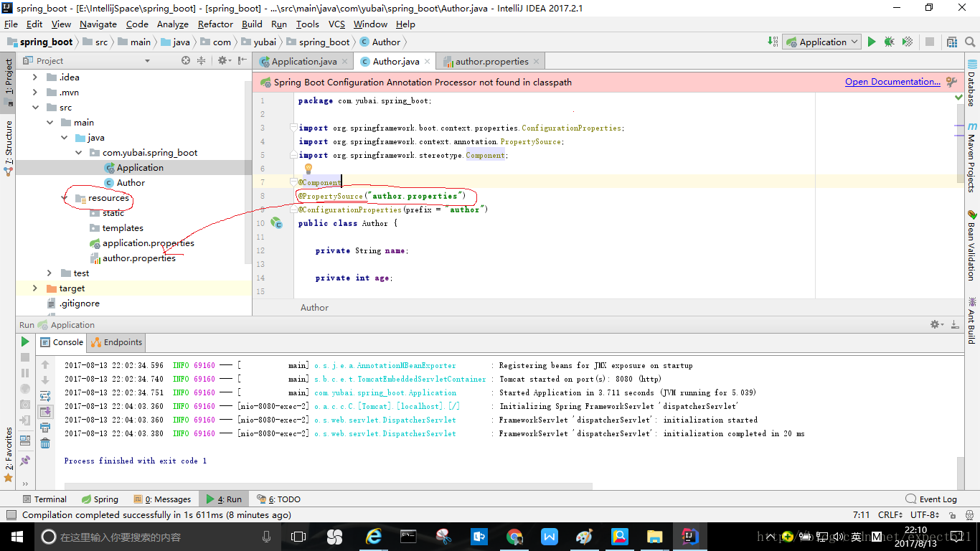The height and width of the screenshot is (551, 980).
Task: Open Project panel settings gear
Action: tap(224, 61)
